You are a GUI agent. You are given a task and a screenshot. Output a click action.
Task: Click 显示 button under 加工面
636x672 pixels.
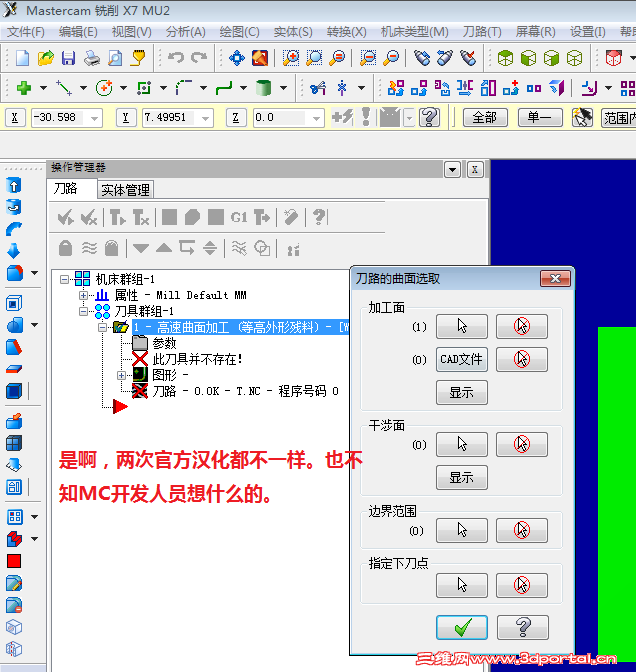point(462,392)
